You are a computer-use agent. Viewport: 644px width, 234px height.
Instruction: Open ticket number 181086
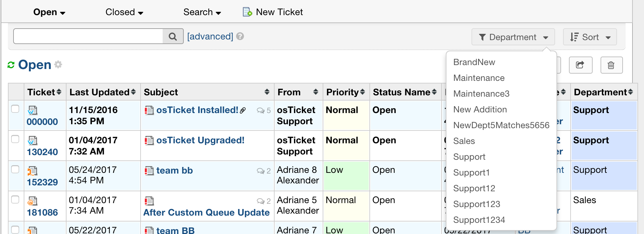tap(42, 213)
